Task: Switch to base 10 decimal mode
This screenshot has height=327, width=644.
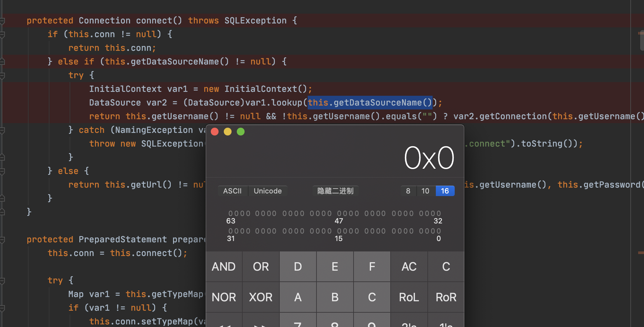Action: (x=425, y=191)
